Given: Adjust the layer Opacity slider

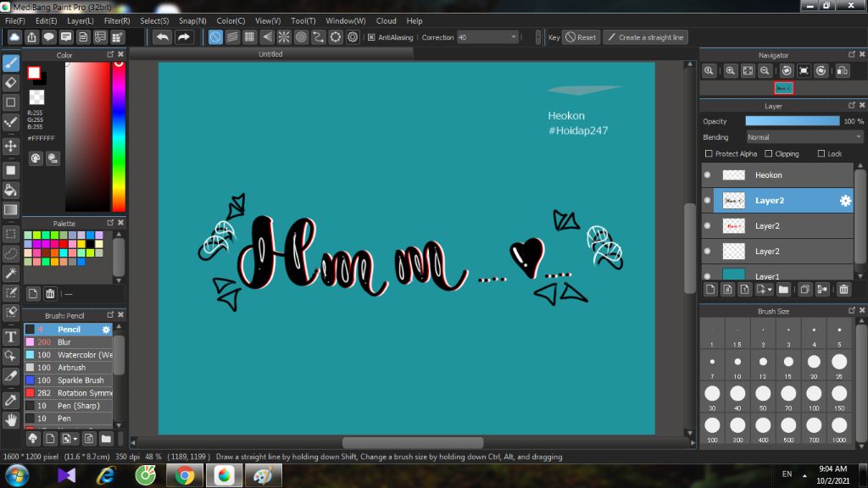Looking at the screenshot, I should click(793, 121).
